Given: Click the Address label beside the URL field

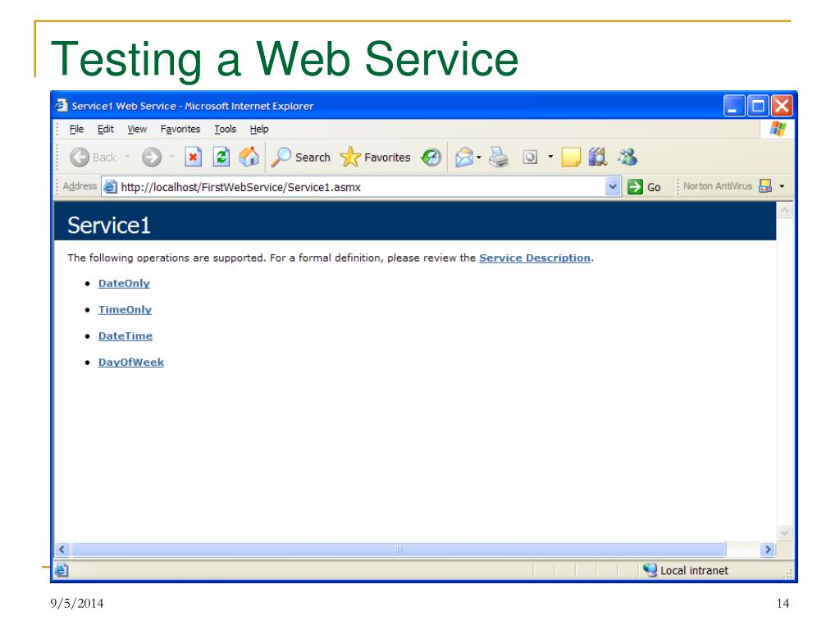Looking at the screenshot, I should click(x=80, y=186).
